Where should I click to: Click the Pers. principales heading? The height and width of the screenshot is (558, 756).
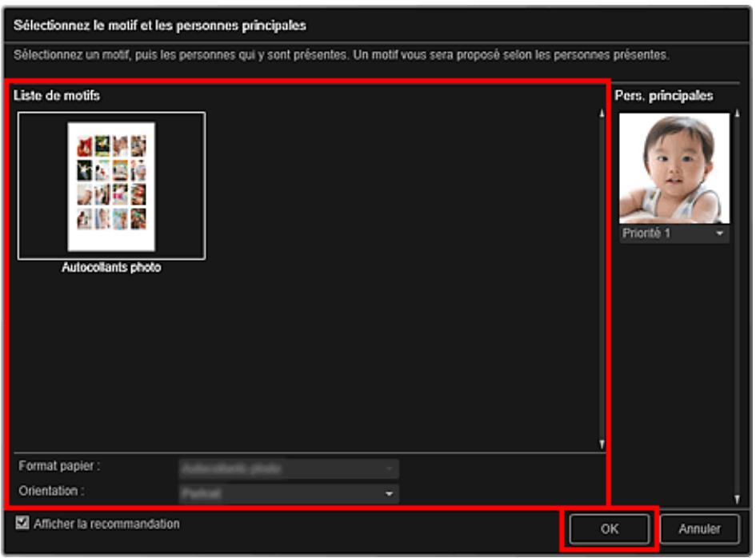click(663, 96)
